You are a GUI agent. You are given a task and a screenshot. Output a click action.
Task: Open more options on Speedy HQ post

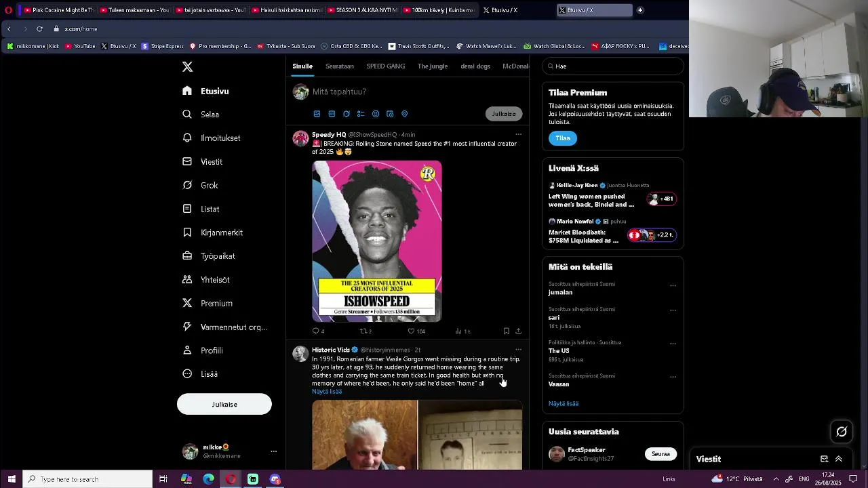click(519, 134)
